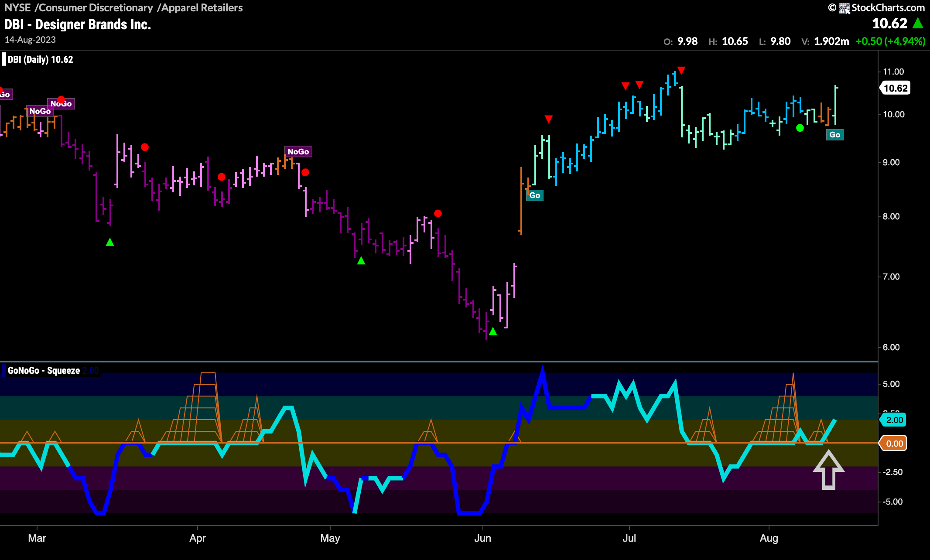930x560 pixels.
Task: Click the GoNoGo - Squeeze panel label
Action: tap(44, 371)
